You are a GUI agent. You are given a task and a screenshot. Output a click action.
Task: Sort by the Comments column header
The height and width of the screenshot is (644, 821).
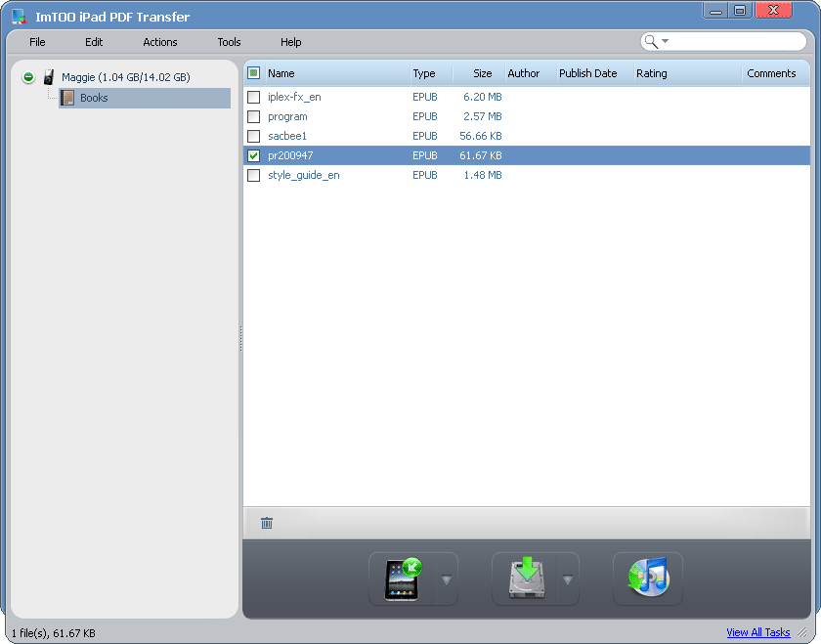(776, 73)
